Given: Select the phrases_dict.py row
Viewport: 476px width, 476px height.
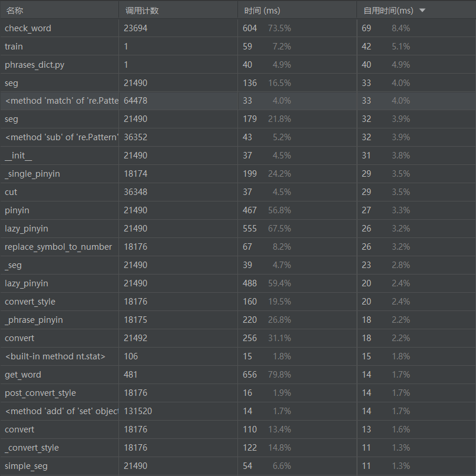Looking at the screenshot, I should (x=34, y=65).
